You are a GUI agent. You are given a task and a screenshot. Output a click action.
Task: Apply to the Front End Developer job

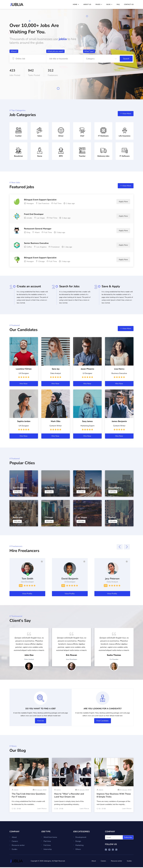click(x=123, y=216)
